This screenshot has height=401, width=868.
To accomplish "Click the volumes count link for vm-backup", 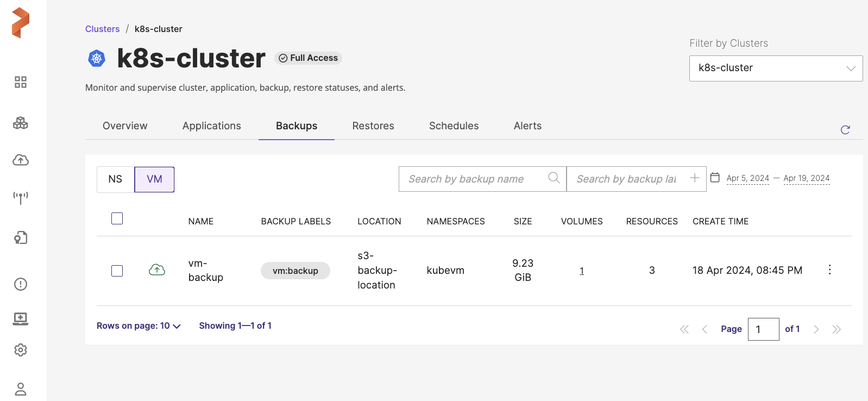I will pos(582,271).
